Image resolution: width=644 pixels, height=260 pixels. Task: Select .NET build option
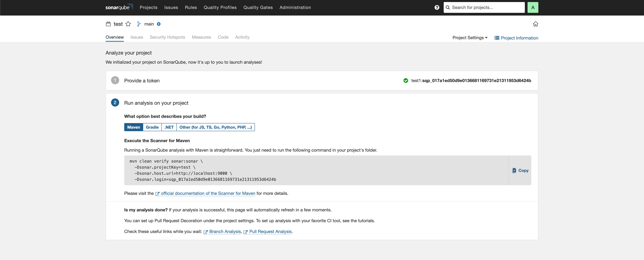tap(169, 127)
